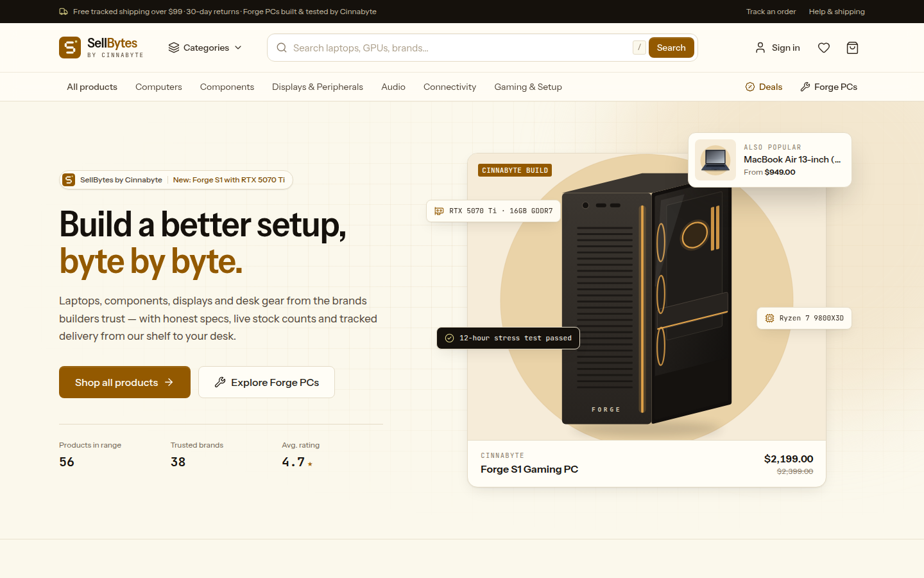
Task: Select the Components nav item
Action: [227, 87]
